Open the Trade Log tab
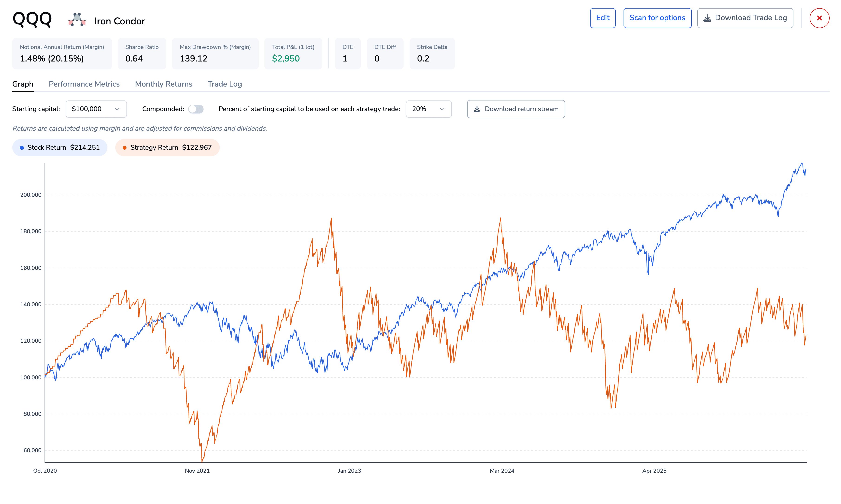Screen dimensions: 841x504 click(224, 84)
